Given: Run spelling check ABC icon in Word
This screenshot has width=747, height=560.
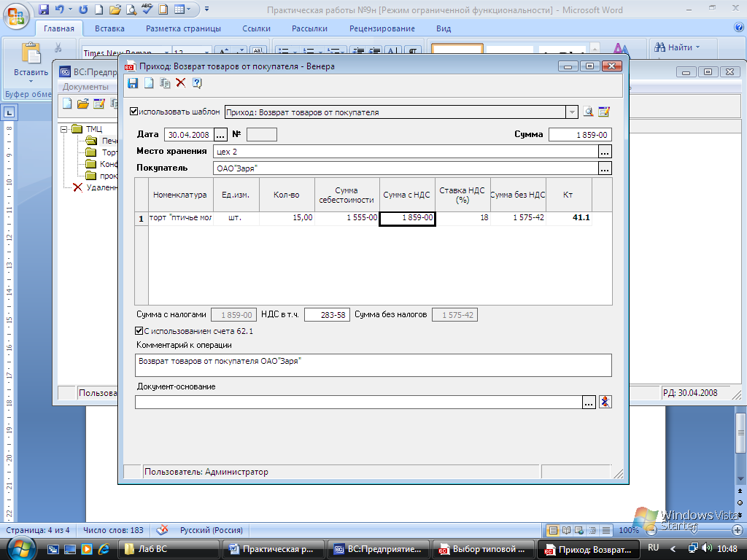Looking at the screenshot, I should 147,9.
